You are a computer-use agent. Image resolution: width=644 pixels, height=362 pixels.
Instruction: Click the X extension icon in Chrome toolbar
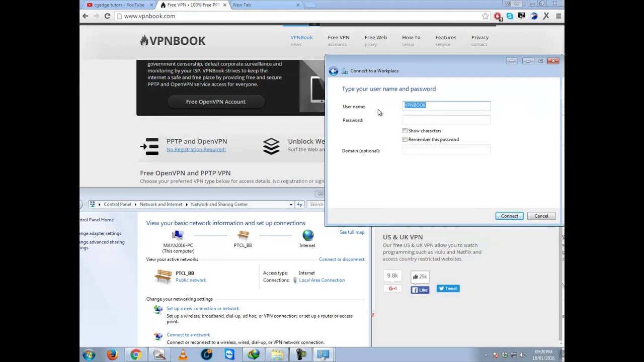click(546, 16)
